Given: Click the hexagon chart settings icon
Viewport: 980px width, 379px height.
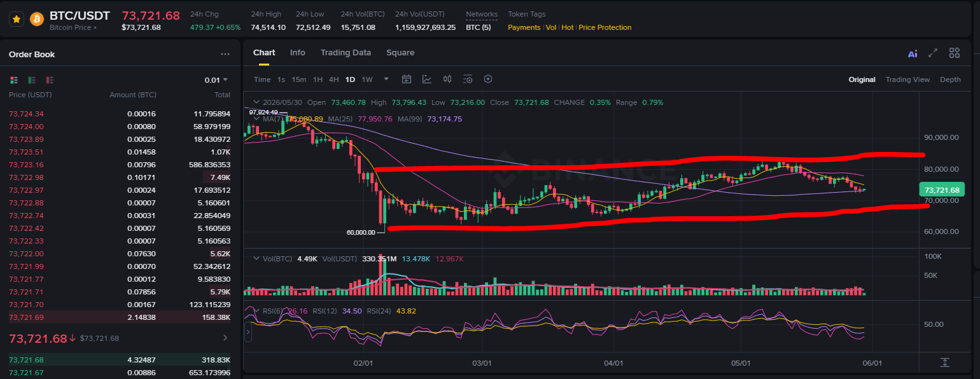Looking at the screenshot, I should 488,79.
